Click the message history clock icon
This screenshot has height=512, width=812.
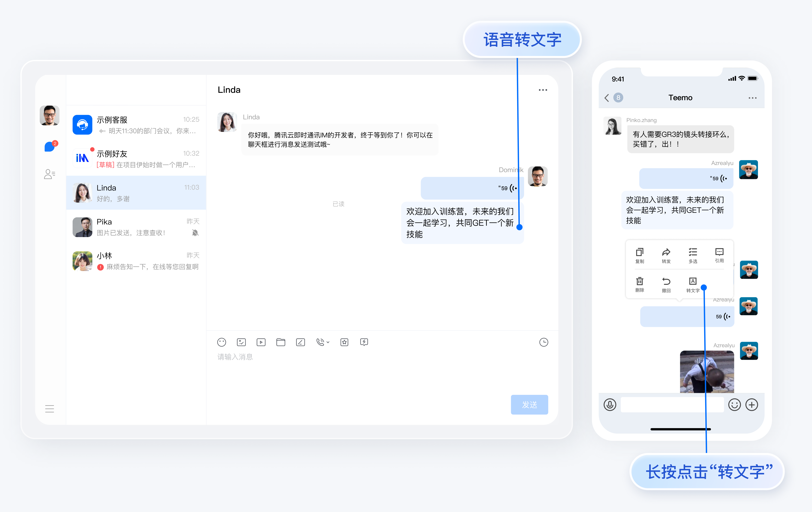click(x=544, y=342)
